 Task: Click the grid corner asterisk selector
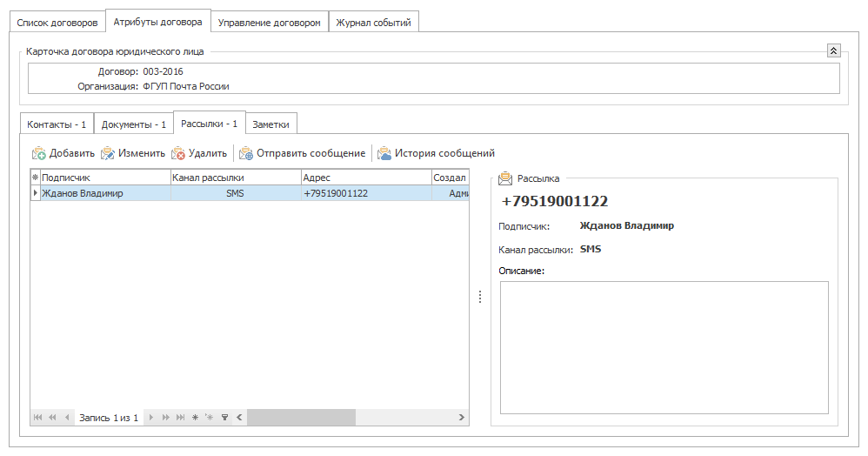[36, 178]
